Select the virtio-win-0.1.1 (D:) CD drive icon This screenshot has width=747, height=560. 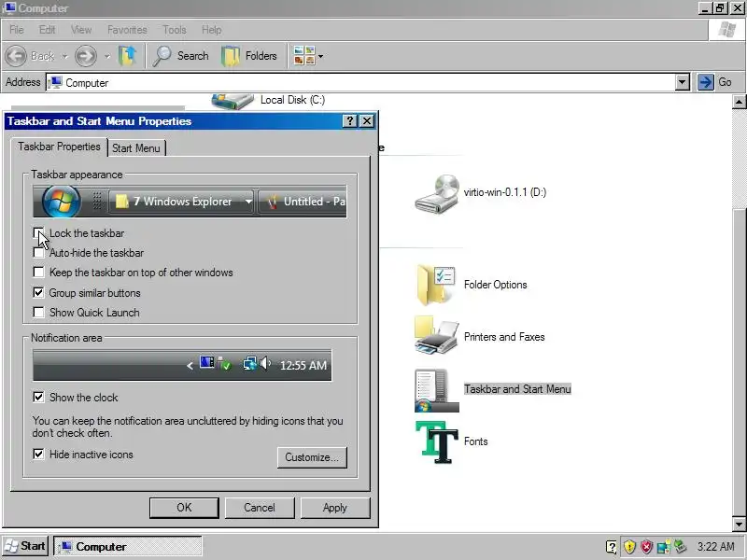(x=437, y=194)
